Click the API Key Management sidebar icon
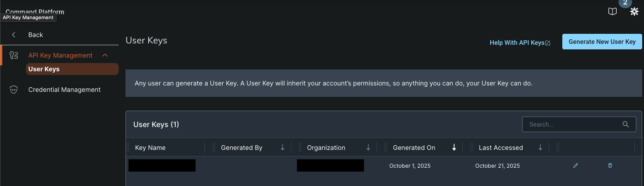 tap(14, 55)
